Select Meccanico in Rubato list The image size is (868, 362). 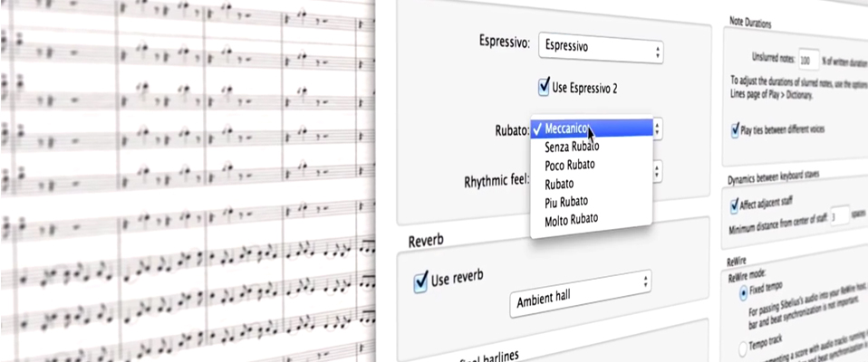592,129
